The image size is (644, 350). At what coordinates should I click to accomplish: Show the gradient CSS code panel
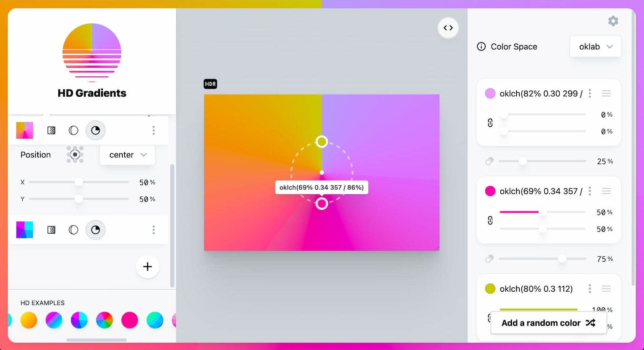[x=448, y=28]
